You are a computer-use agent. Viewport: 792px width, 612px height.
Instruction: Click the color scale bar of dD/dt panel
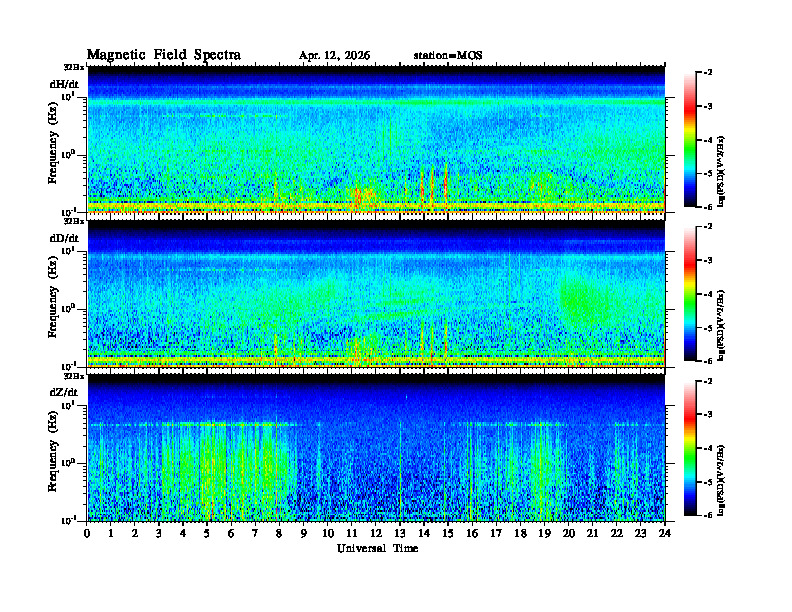(x=689, y=293)
